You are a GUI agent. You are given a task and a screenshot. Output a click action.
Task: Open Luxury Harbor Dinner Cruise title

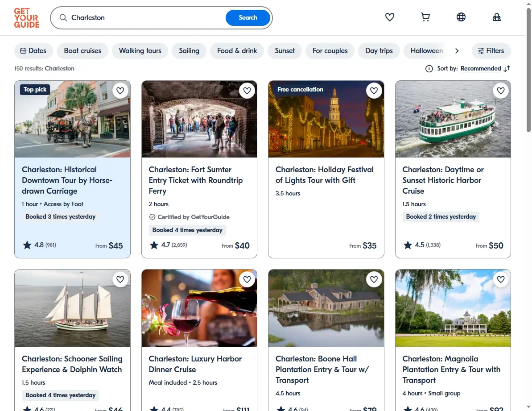(195, 364)
